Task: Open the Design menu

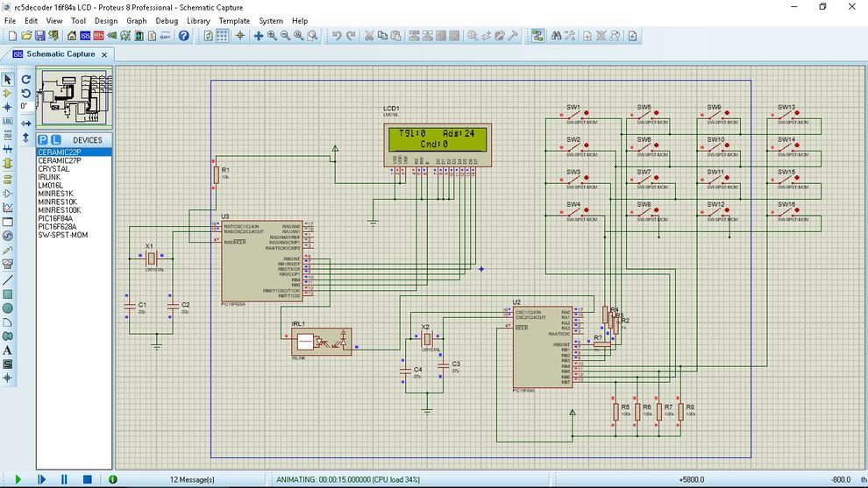Action: pyautogui.click(x=106, y=20)
